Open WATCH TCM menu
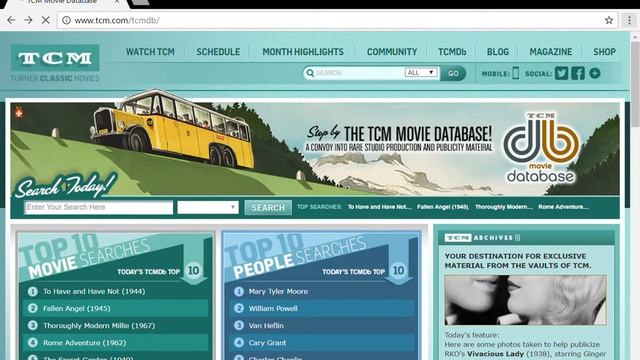 pyautogui.click(x=150, y=52)
